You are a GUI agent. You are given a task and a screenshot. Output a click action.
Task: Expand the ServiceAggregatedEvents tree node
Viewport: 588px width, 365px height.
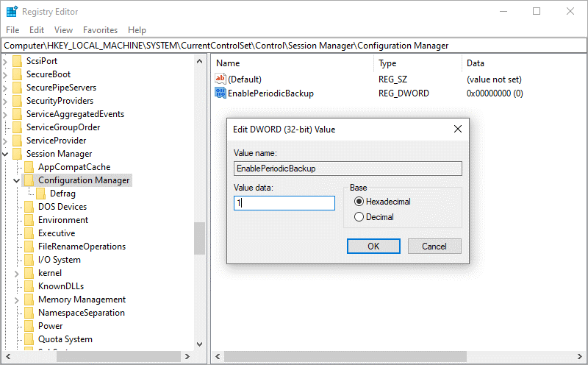5,115
